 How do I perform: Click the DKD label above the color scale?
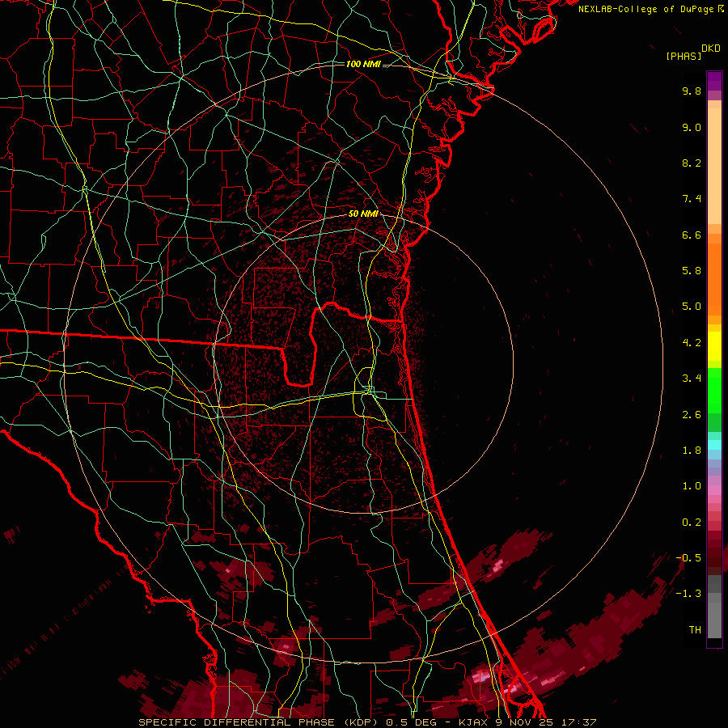711,49
